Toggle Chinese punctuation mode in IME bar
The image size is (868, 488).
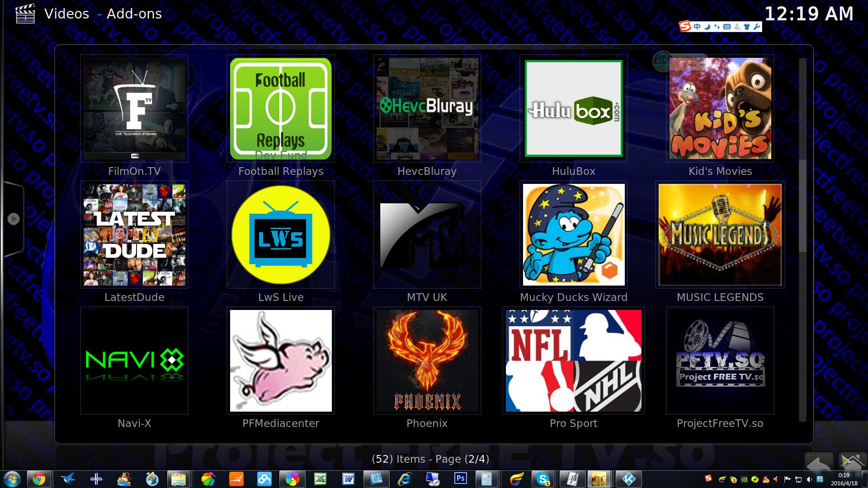717,27
